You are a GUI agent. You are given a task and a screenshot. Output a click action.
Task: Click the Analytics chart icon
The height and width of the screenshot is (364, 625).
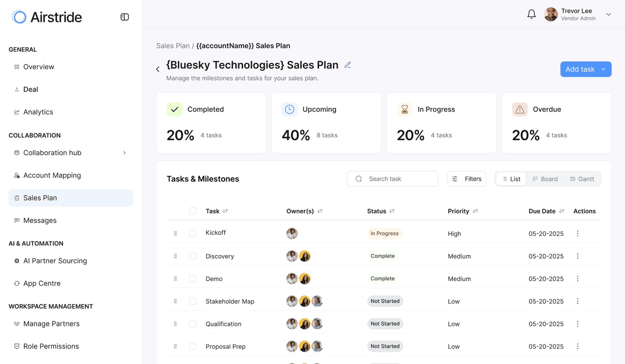(17, 112)
